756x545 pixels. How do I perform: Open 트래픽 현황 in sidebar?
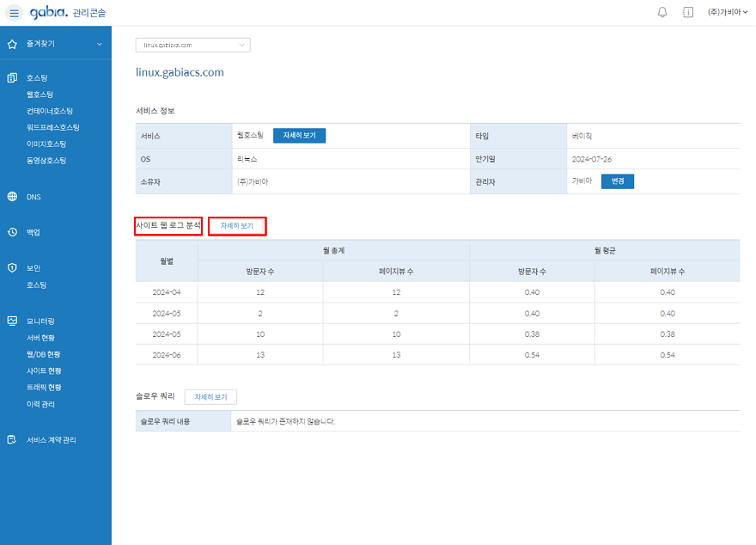(x=44, y=388)
